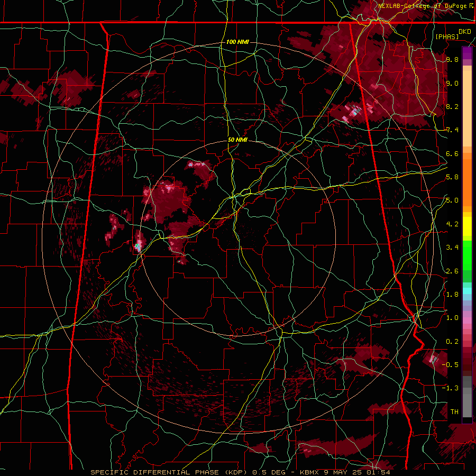Click the 6.6 value on the color scale
476x476 pixels.
pos(452,153)
